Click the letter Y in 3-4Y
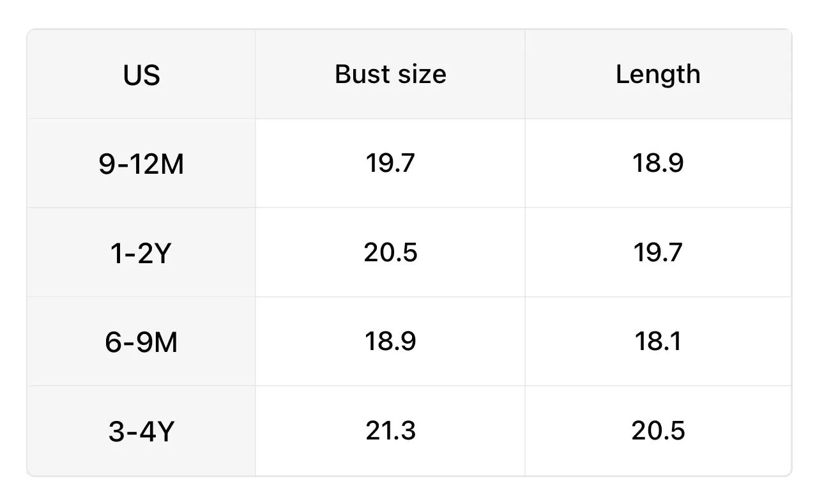 point(165,432)
